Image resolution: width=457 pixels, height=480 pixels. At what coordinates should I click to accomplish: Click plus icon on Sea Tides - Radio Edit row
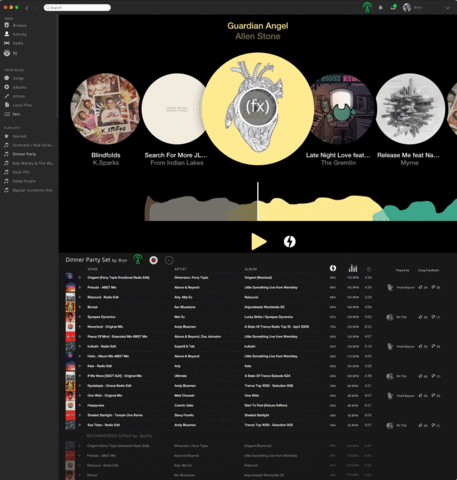coord(80,425)
